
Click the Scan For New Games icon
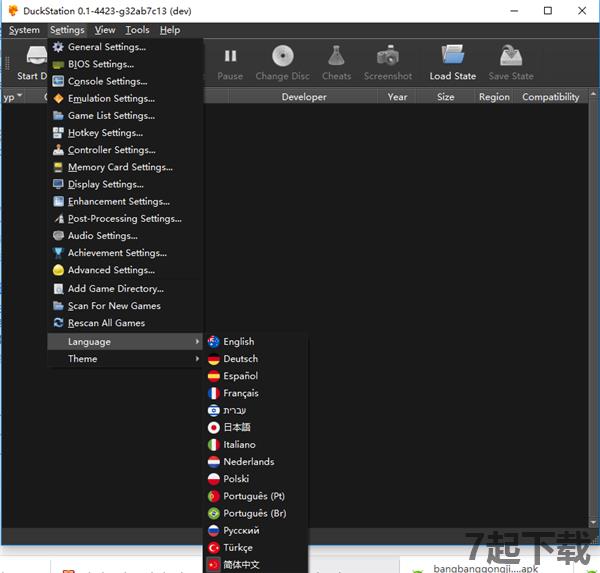coord(58,306)
